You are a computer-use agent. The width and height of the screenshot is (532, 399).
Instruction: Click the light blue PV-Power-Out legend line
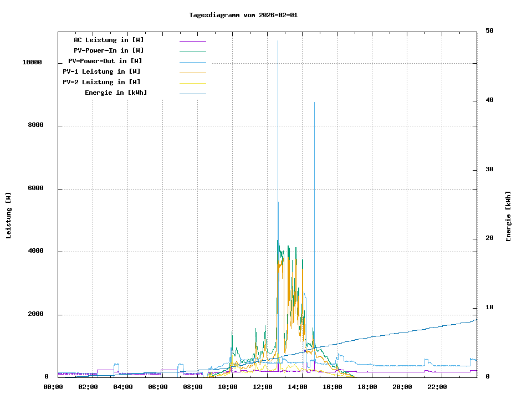[x=192, y=62]
